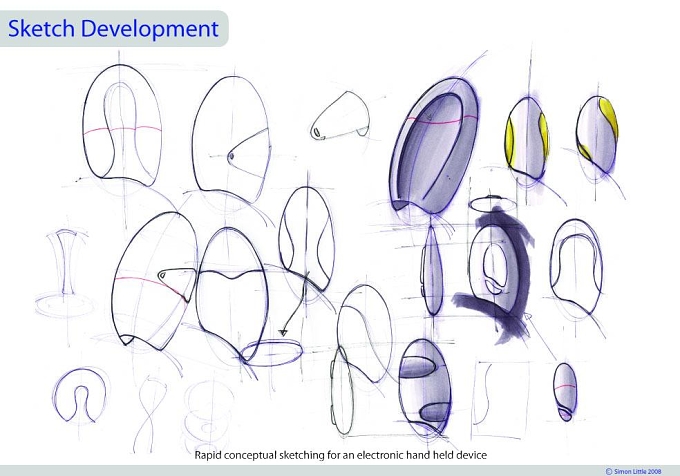Screen dimensions: 680x476
Task: Select the pedestal stand sketch on the left
Action: tap(65, 275)
